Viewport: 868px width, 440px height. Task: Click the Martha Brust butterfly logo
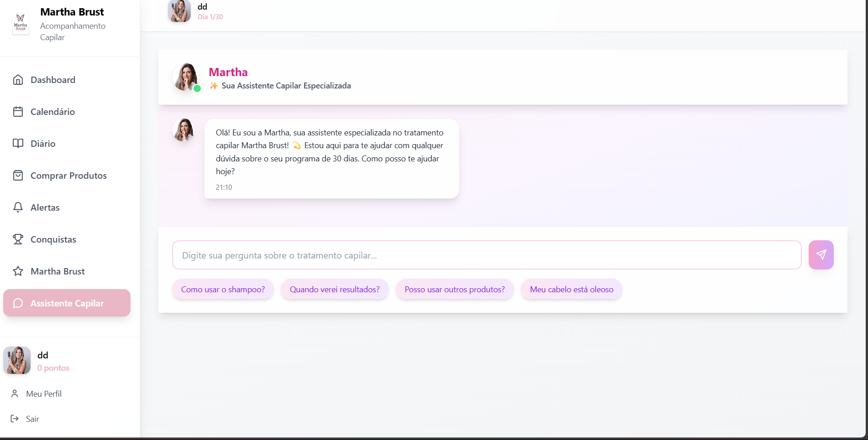point(21,24)
